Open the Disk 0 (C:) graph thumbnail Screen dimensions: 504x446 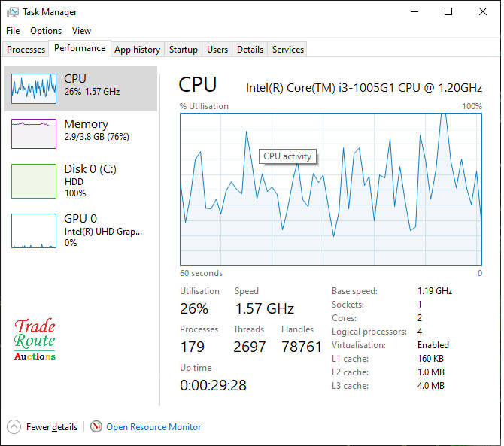(34, 181)
